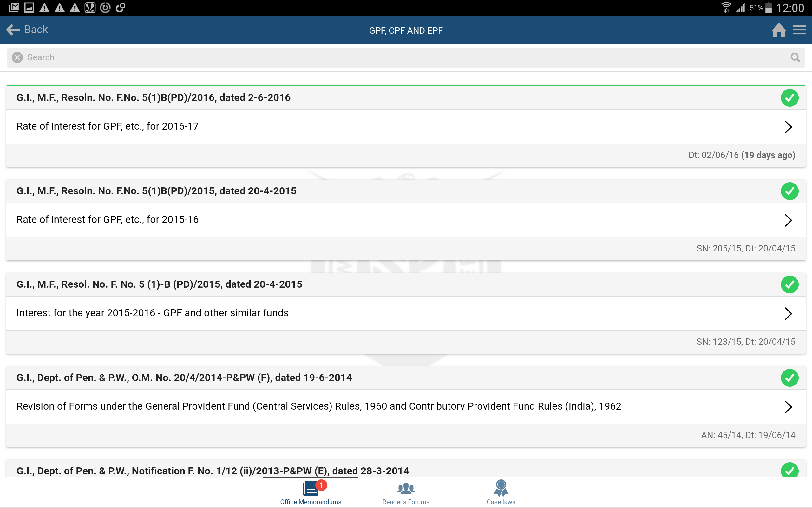Tap the battery status icon

[769, 7]
